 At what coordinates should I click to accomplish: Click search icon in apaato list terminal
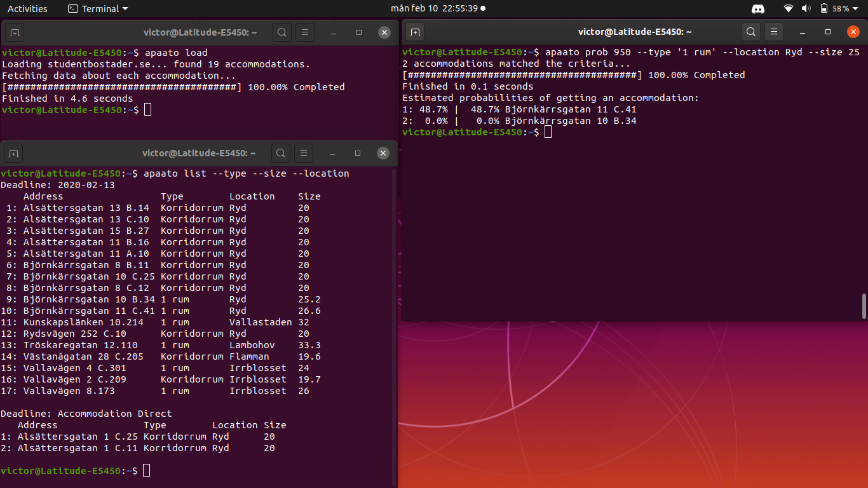(281, 153)
